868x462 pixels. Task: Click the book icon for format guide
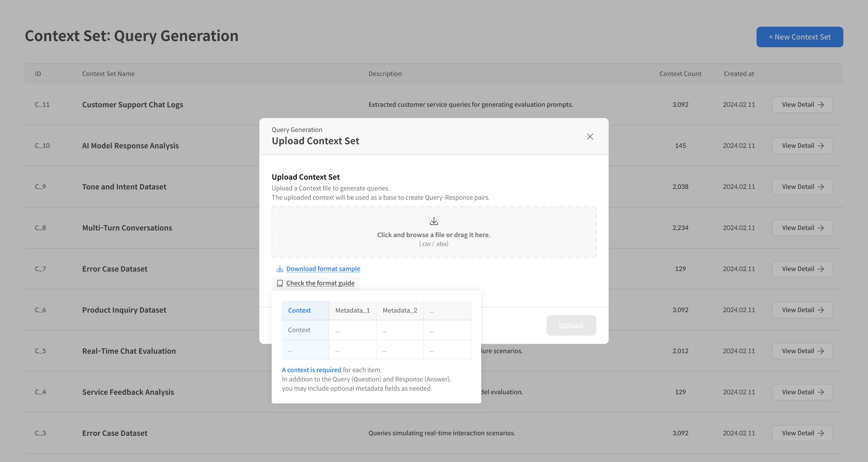280,283
